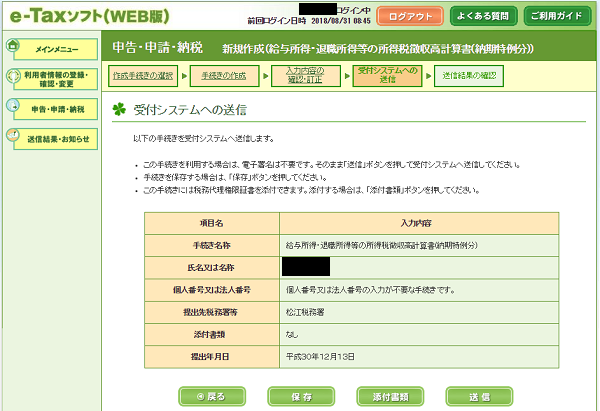Click the home icon beside メインメニュー
Viewport: 600px width, 411px height.
[12, 45]
